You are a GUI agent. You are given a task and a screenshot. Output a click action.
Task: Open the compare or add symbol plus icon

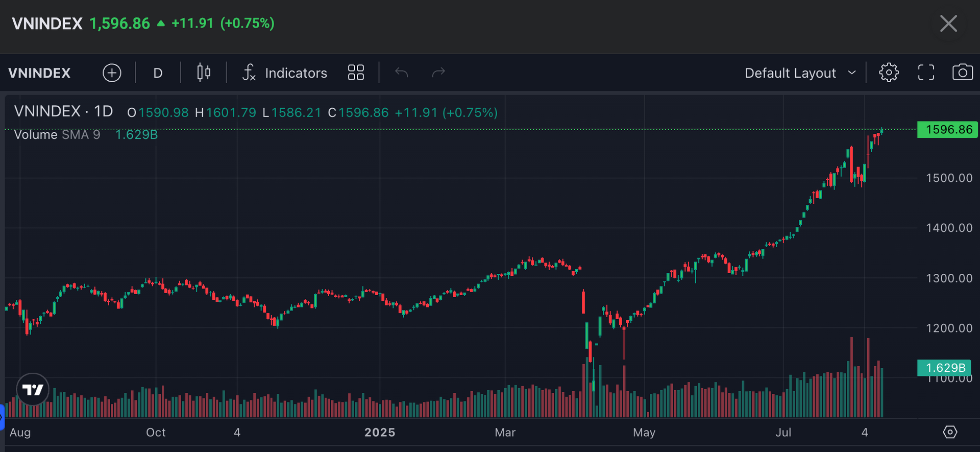pos(112,73)
